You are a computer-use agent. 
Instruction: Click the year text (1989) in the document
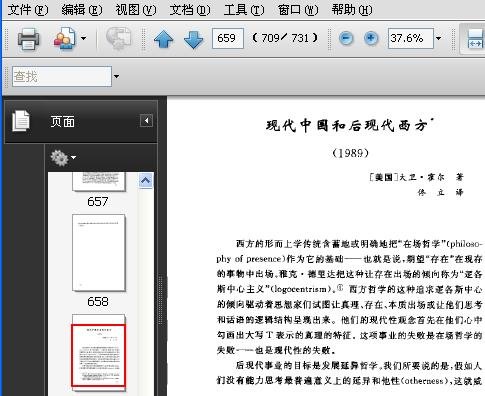[x=350, y=153]
